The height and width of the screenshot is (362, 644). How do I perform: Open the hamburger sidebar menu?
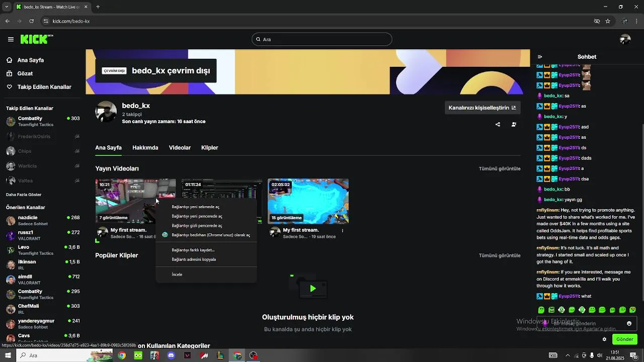point(11,39)
